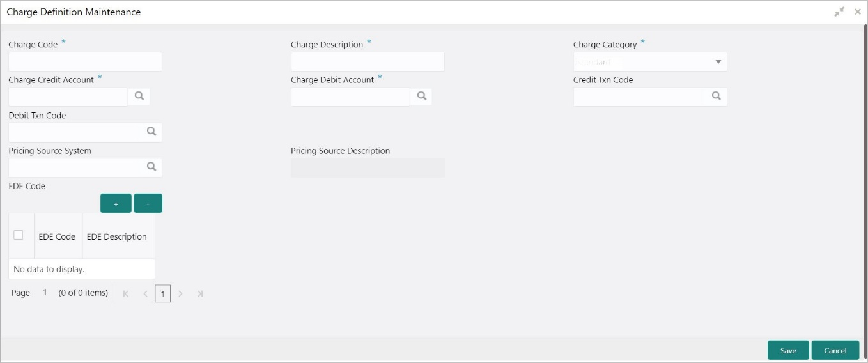Click the Pricing Source System search icon
The height and width of the screenshot is (363, 868).
[151, 167]
